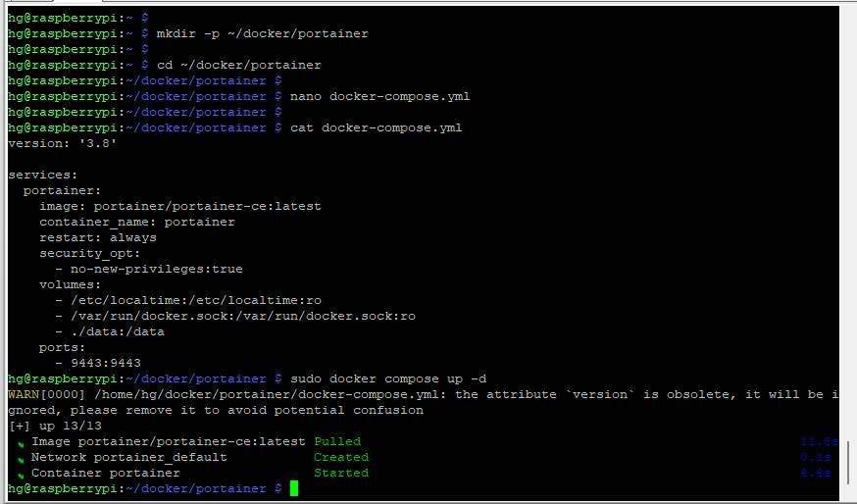Click the check mark beside 'Network portainer_default'
This screenshot has height=504, width=857.
pyautogui.click(x=21, y=459)
